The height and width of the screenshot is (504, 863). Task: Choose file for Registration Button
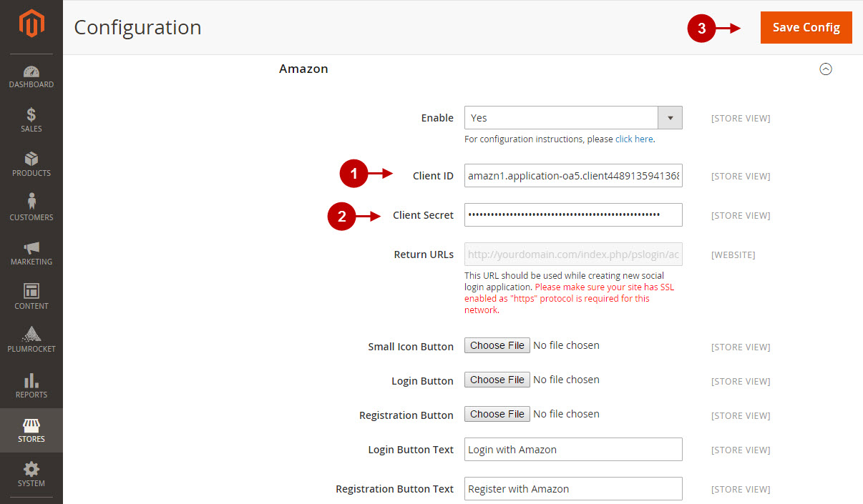tap(497, 414)
